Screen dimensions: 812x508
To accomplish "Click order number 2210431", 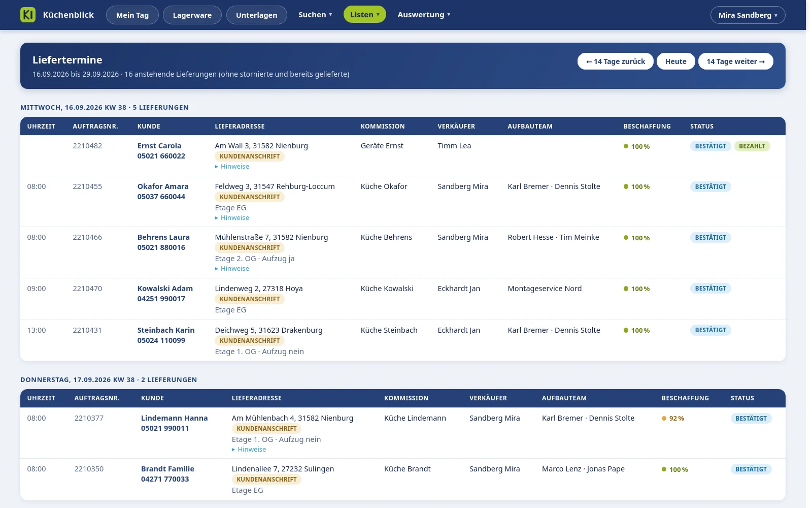I will coord(87,330).
